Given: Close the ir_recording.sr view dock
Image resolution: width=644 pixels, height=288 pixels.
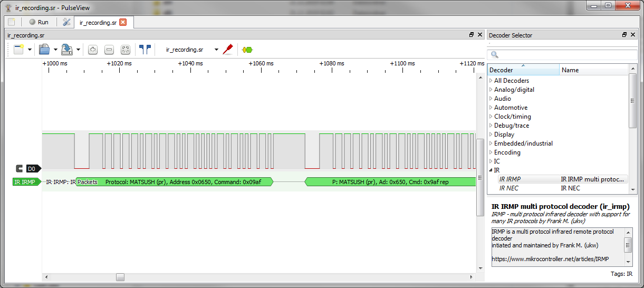Looking at the screenshot, I should coord(480,35).
